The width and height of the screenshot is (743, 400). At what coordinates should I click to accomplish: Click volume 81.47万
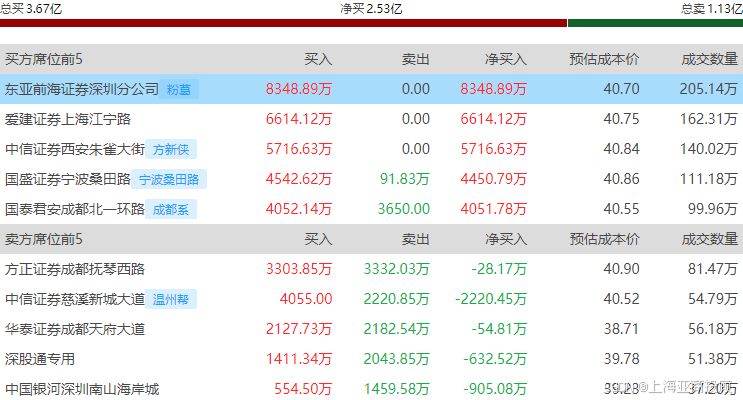tap(713, 269)
